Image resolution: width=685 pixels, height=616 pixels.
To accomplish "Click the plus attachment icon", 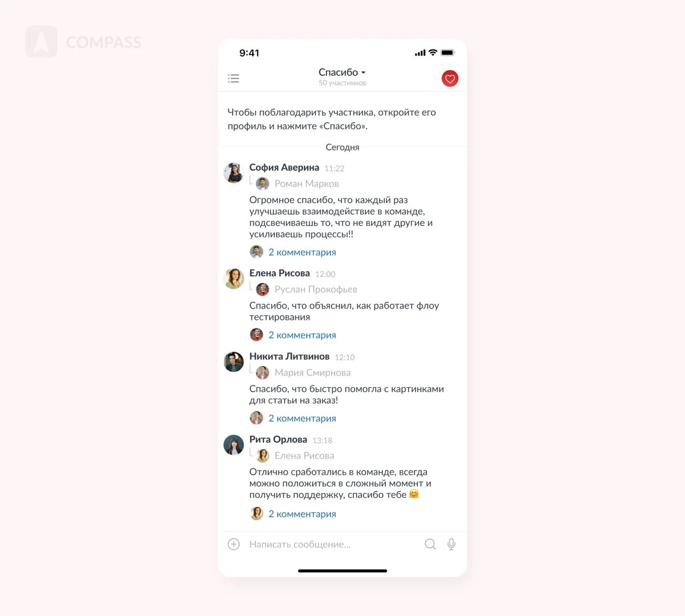I will [234, 544].
